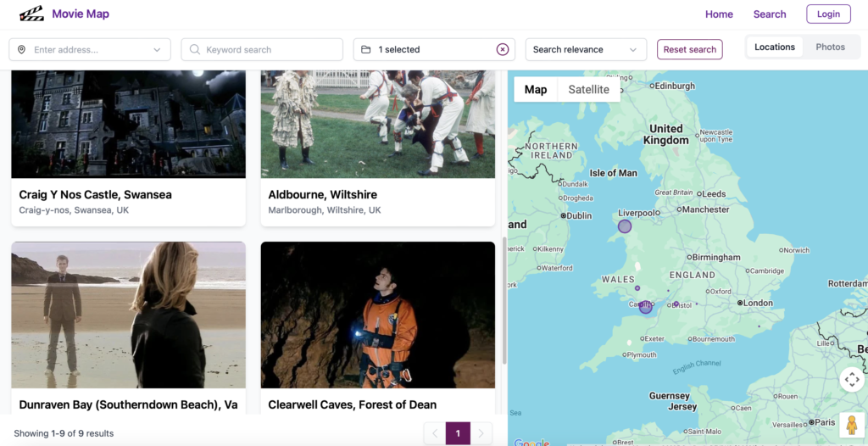Open the 1 selected category dropdown
Screen dimensions: 868x446
pos(428,50)
